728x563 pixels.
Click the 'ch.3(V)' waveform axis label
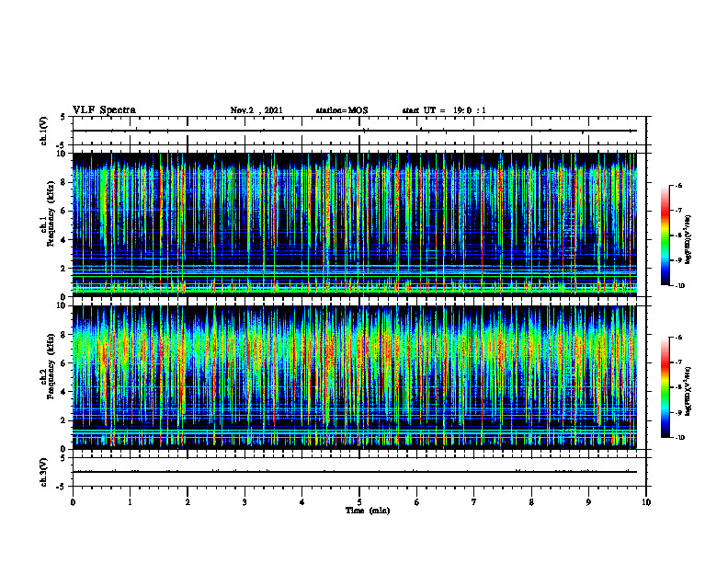43,472
